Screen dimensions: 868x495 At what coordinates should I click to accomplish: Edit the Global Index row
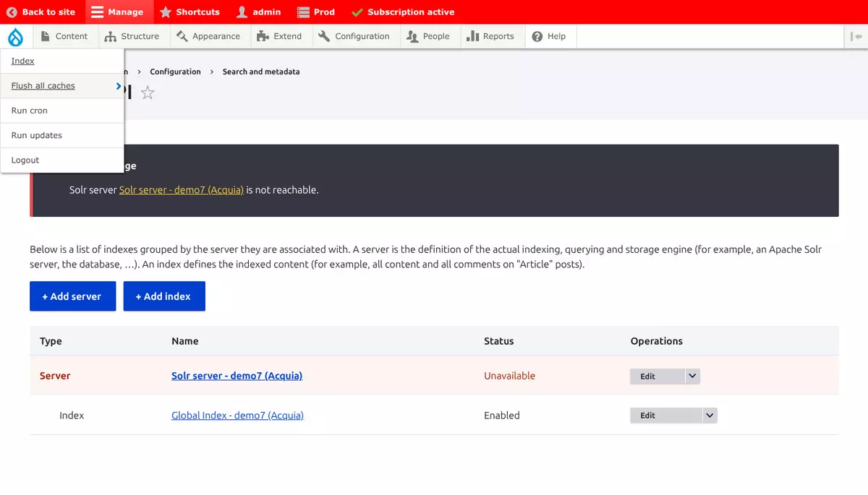pyautogui.click(x=665, y=416)
